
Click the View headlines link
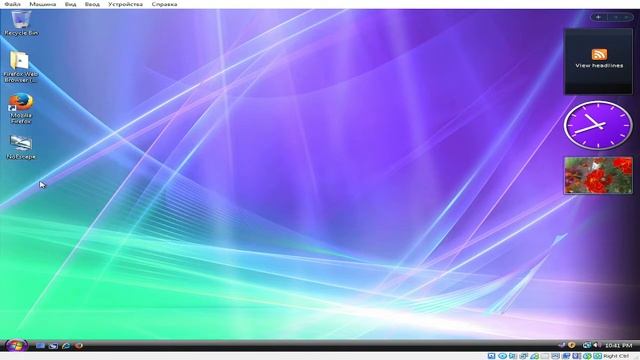(x=599, y=66)
